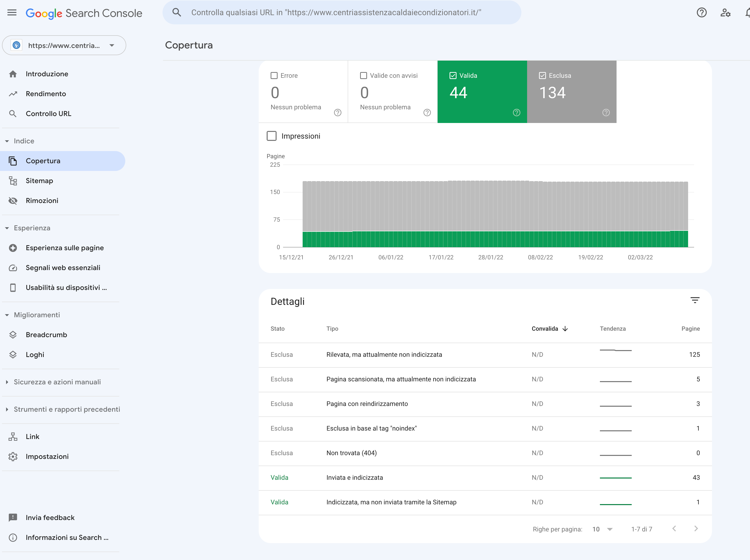Open 'Non trovata (404)' row
This screenshot has width=750, height=560.
tap(485, 453)
